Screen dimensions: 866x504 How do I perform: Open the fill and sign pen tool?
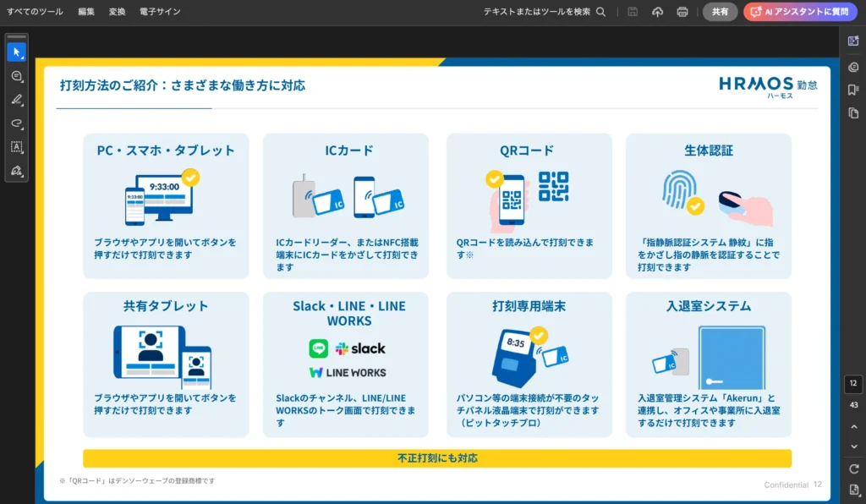tap(16, 171)
